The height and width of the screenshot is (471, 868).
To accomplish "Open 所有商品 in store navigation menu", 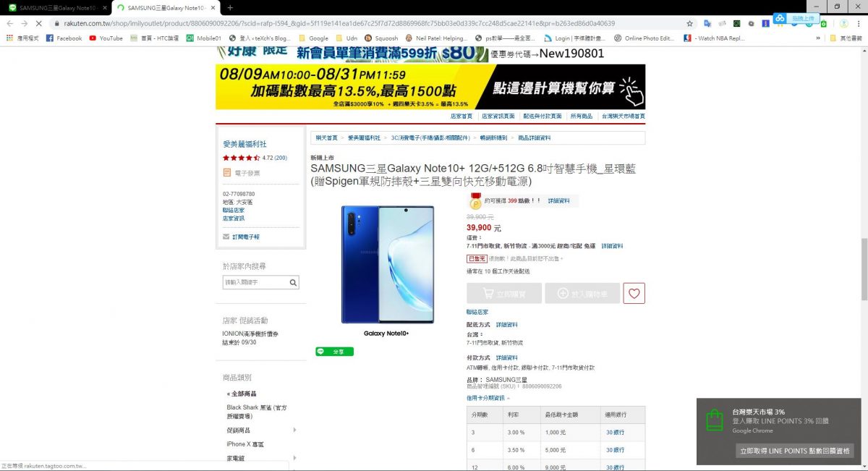I will (x=581, y=116).
